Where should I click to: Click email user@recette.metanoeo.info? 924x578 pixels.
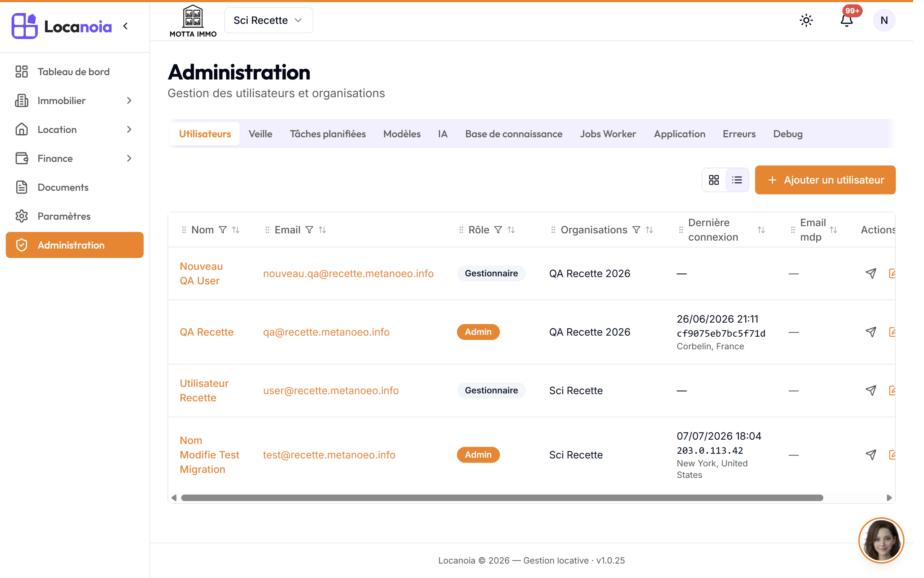[x=331, y=390]
